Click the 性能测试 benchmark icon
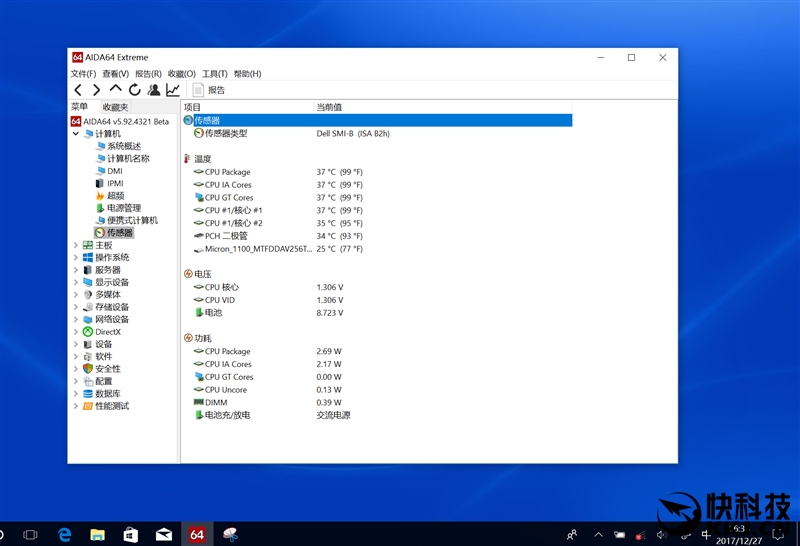800x546 pixels. click(x=88, y=406)
